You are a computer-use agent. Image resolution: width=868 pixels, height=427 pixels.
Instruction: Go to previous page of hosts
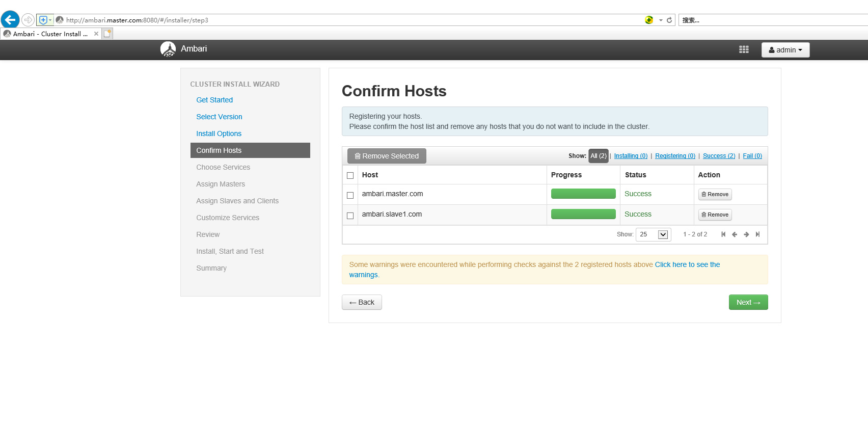pyautogui.click(x=735, y=234)
